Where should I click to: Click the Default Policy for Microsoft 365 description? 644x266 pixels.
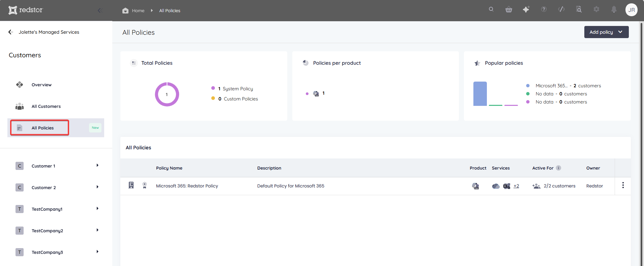[291, 186]
